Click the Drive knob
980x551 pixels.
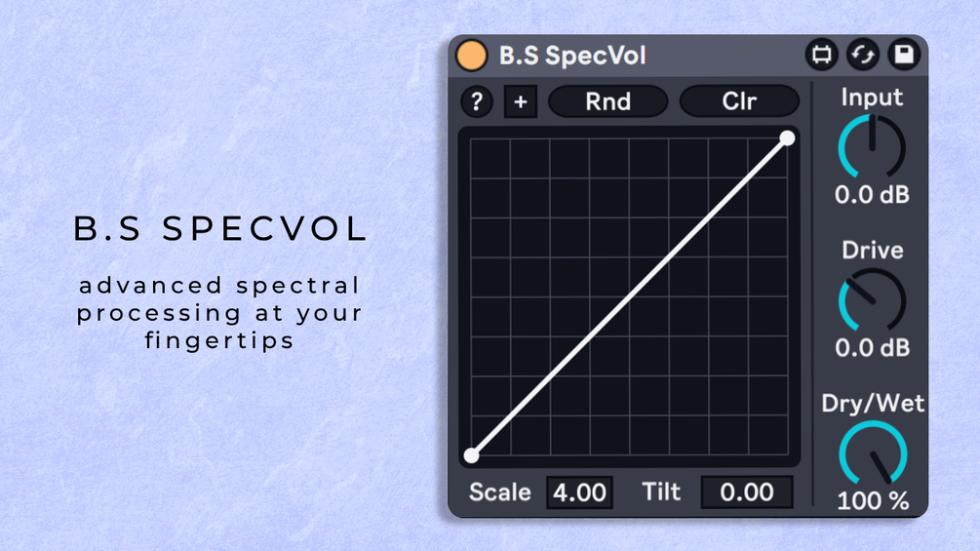[872, 300]
